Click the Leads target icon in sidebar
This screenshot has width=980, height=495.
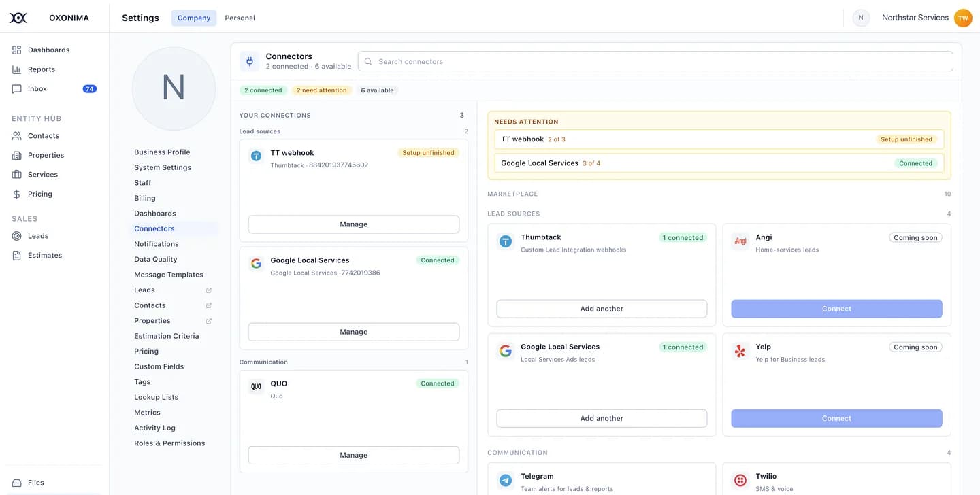pos(17,235)
